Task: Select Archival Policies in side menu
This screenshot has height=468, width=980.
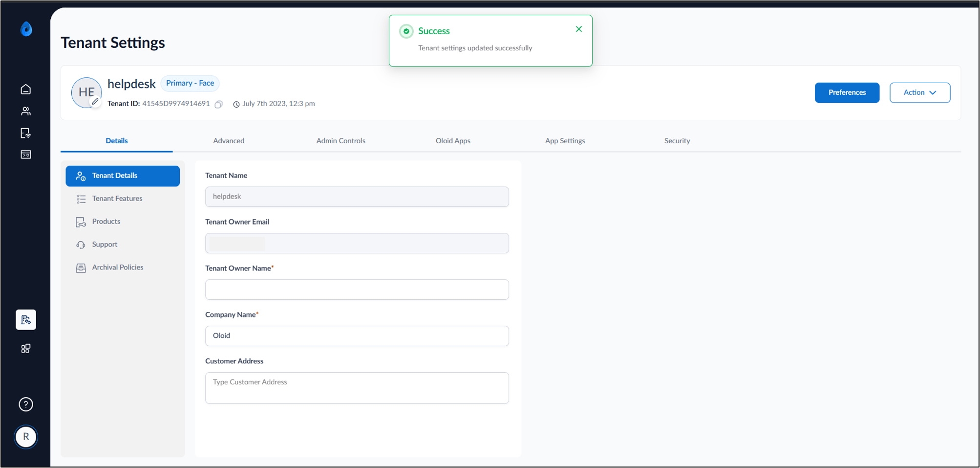Action: [x=123, y=267]
